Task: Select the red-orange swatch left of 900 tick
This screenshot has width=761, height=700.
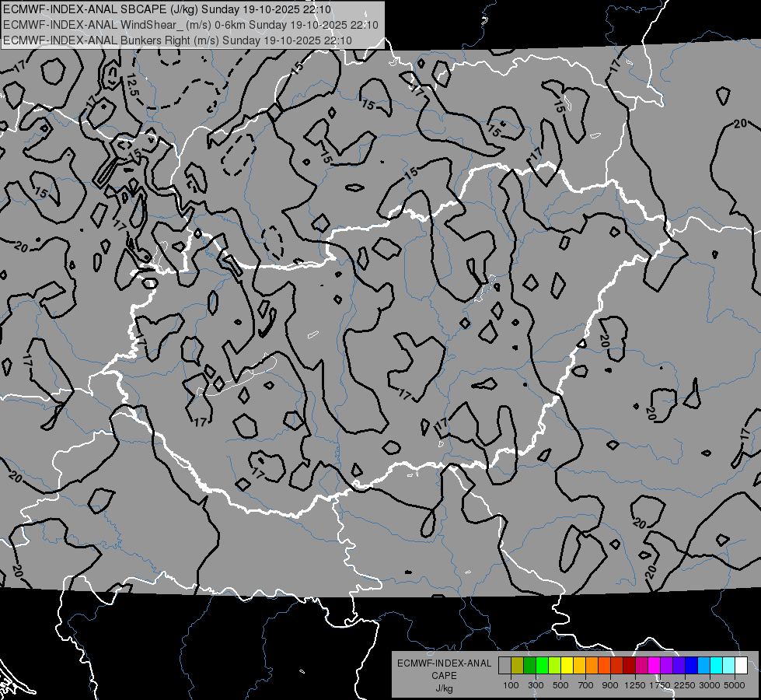Action: point(604,666)
